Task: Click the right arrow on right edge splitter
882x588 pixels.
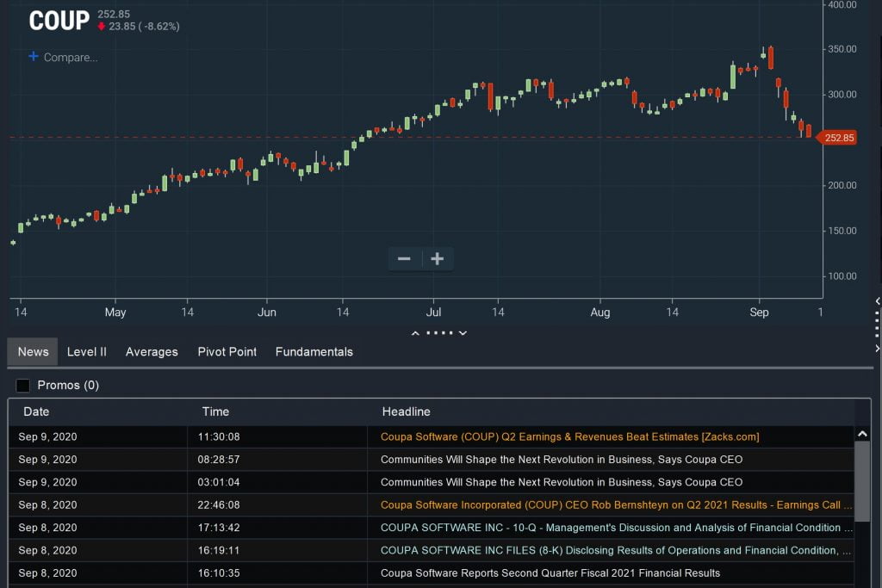Action: coord(877,348)
